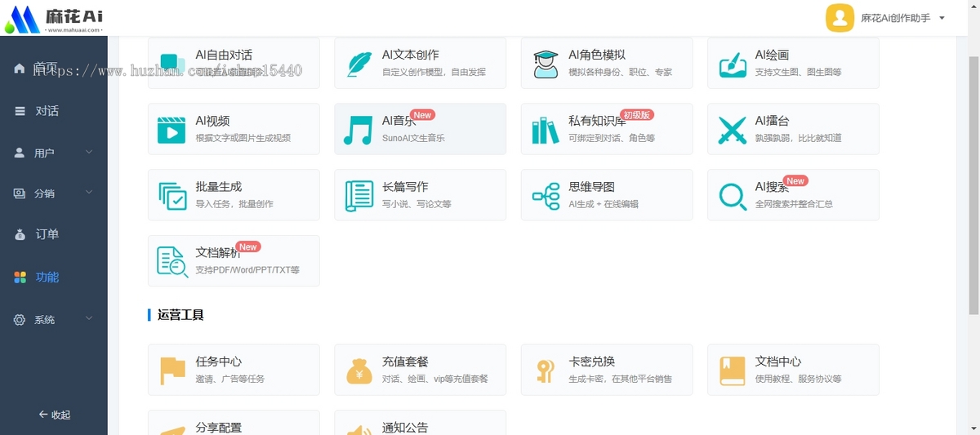Click the AI文本创作 feather icon
This screenshot has height=435, width=980.
point(359,64)
